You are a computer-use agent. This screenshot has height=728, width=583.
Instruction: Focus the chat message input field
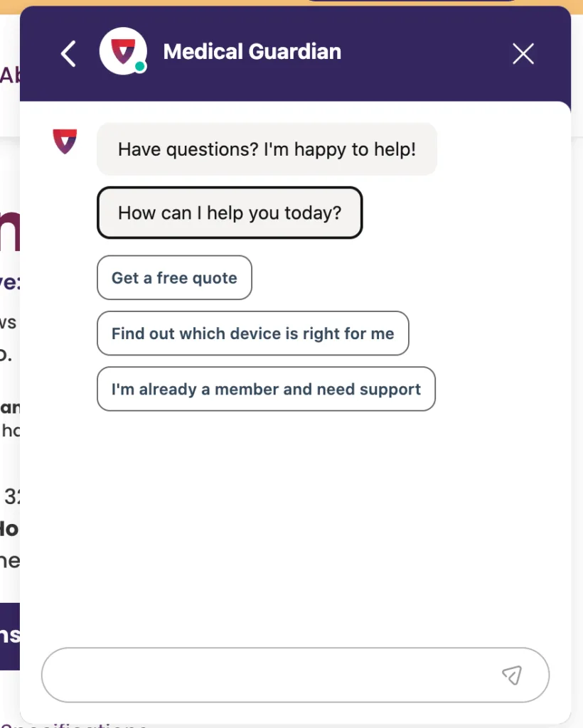pyautogui.click(x=270, y=675)
